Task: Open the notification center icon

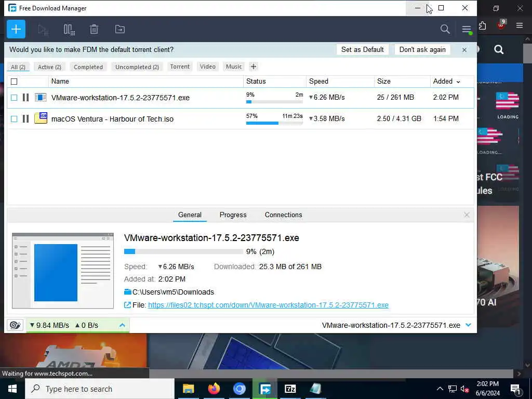Action: pos(515,389)
